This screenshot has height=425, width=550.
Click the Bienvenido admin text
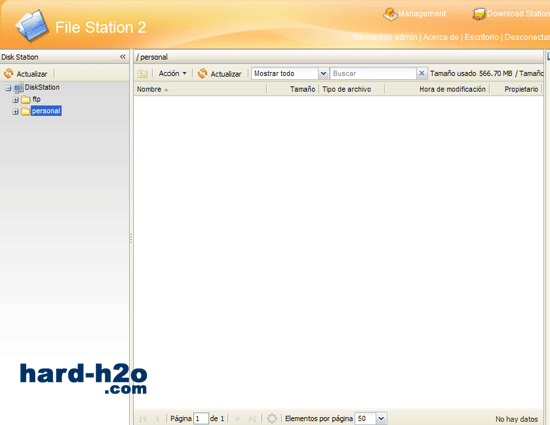pos(385,37)
